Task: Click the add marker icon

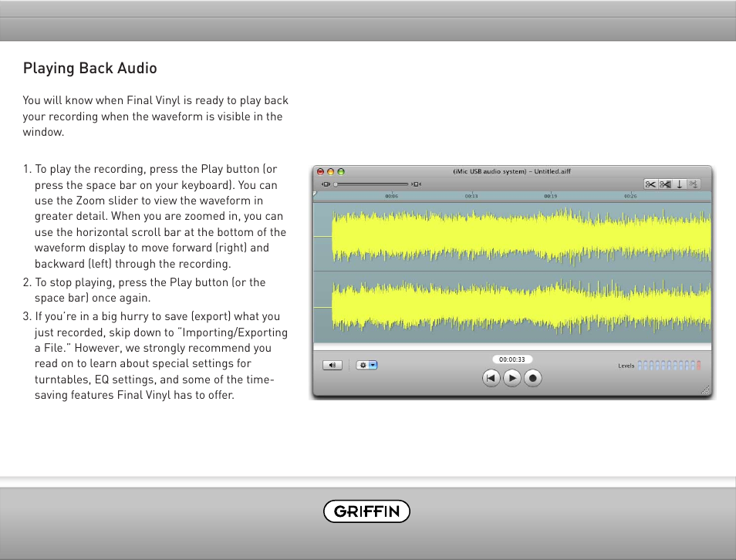Action: (679, 184)
